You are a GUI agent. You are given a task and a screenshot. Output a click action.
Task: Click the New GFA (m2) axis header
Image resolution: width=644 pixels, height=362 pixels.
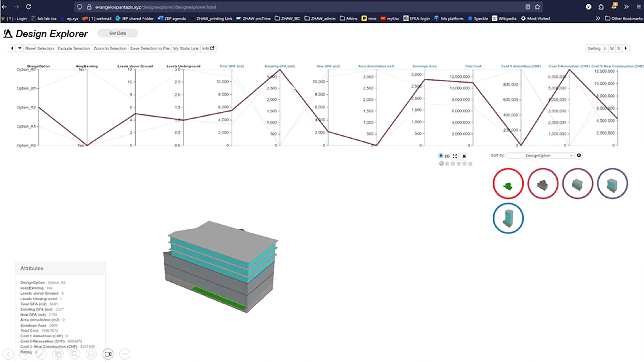(x=328, y=66)
